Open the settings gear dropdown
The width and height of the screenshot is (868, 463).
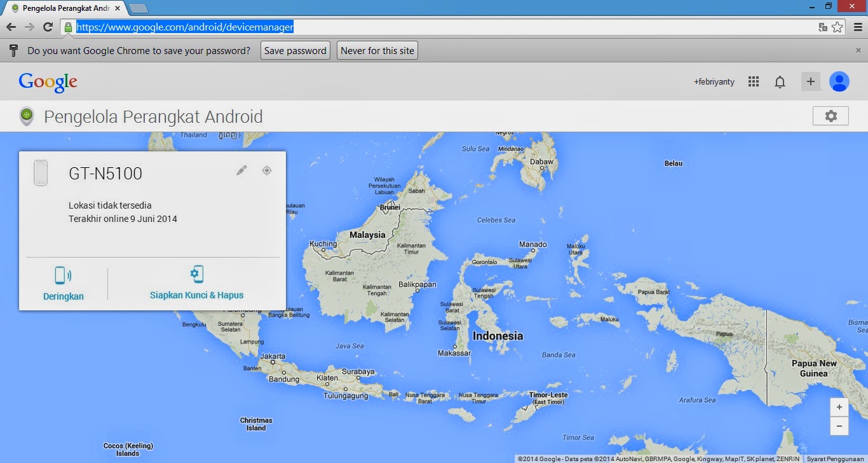coord(831,116)
